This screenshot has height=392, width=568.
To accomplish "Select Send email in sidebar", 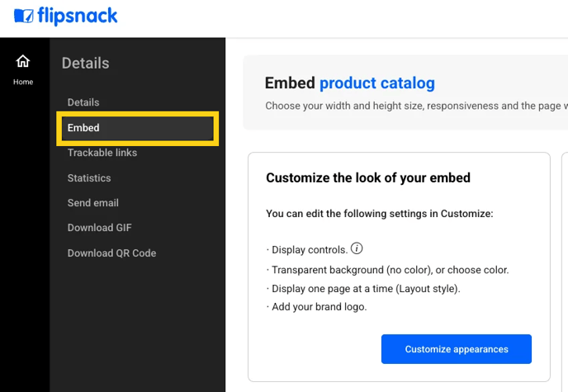I will tap(93, 203).
